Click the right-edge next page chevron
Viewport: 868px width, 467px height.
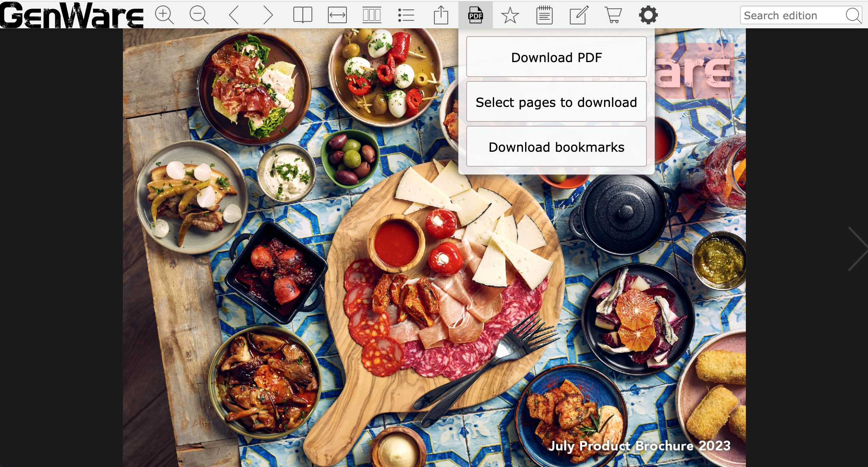(x=857, y=248)
